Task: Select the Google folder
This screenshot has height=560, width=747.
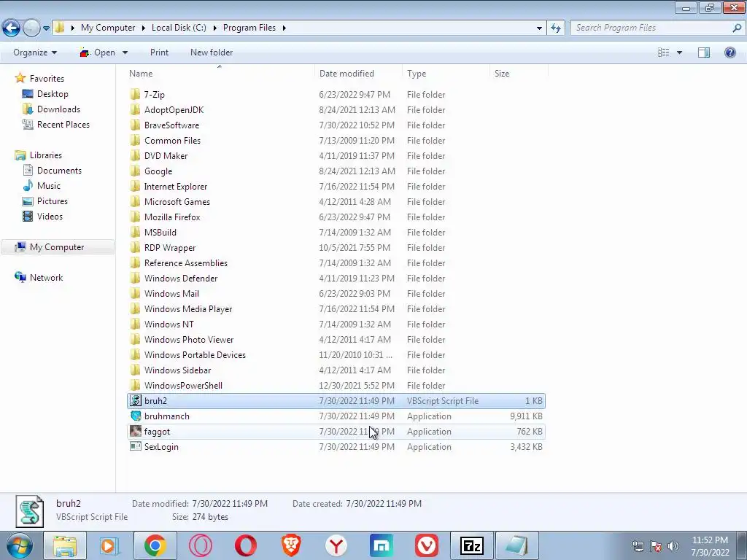Action: (158, 171)
